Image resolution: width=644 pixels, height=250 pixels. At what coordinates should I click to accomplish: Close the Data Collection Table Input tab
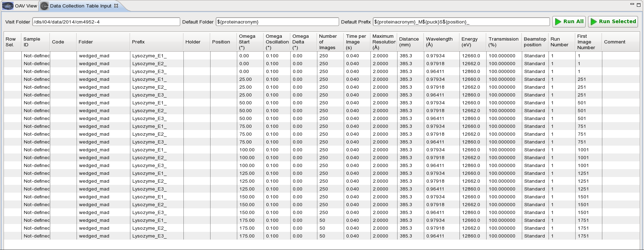tap(116, 6)
